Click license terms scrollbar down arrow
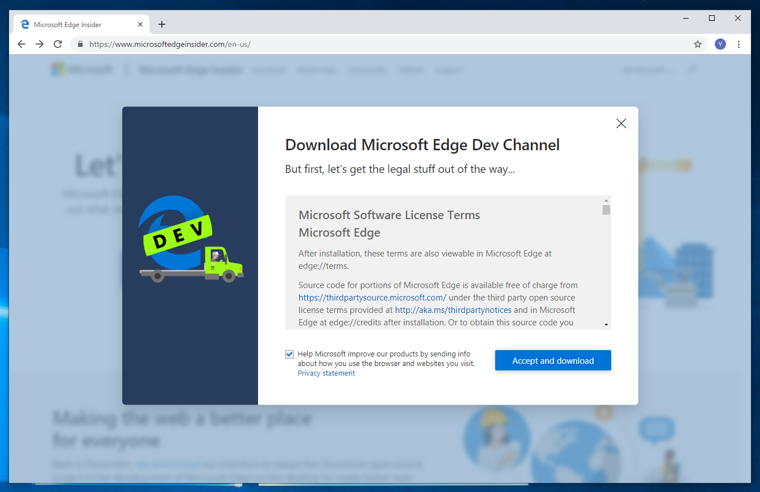760x492 pixels. click(606, 325)
